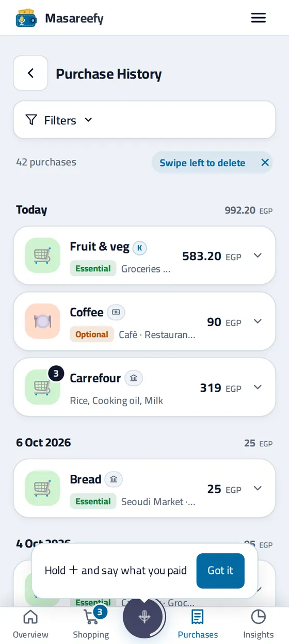Expand the Coffee purchase chevron
Viewport: 289px width, 644px height.
[x=258, y=321]
